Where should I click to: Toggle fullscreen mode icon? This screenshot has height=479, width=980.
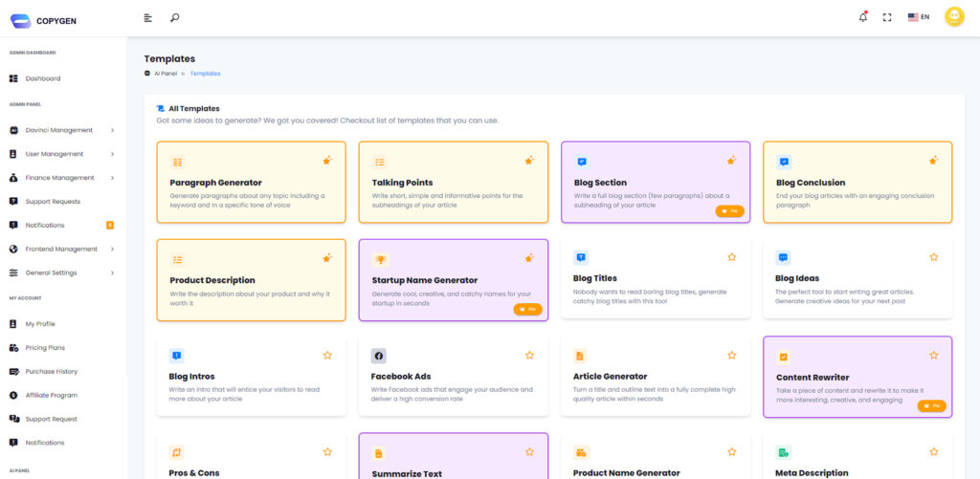[x=887, y=17]
